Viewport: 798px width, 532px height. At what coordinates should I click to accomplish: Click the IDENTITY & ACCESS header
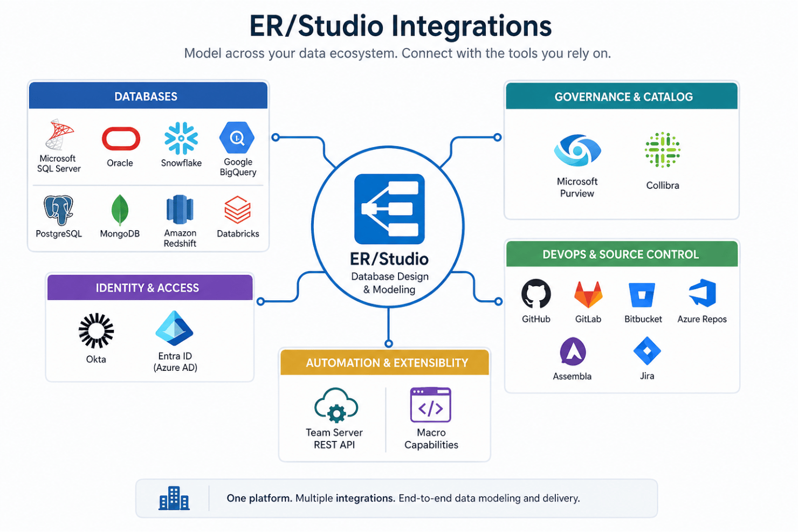point(150,287)
